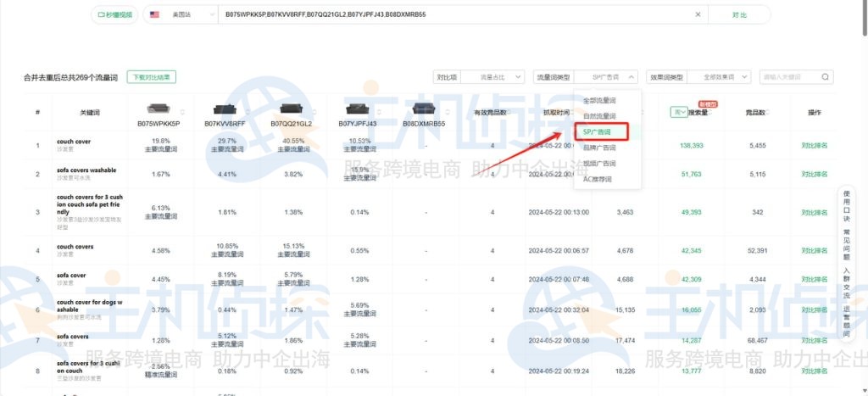
Task: Click the search volume value 42,345
Action: click(x=692, y=251)
